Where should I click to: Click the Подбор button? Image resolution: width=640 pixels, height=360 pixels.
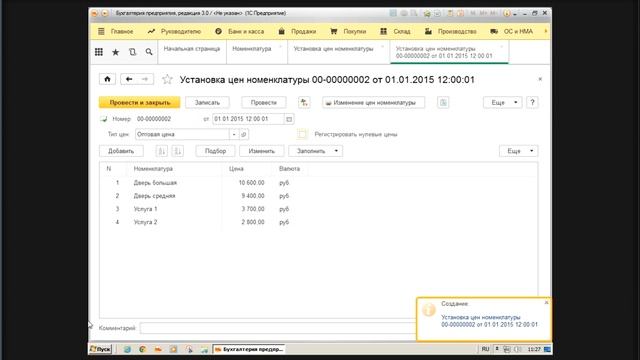pyautogui.click(x=216, y=151)
